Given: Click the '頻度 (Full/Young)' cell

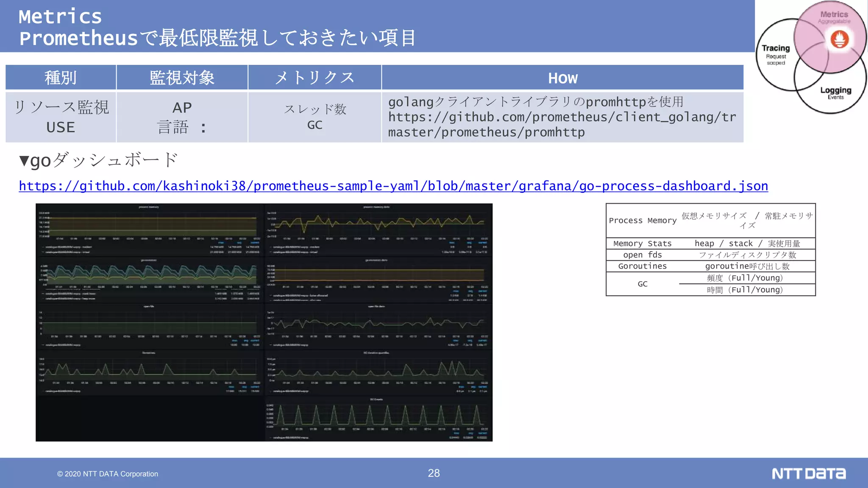Looking at the screenshot, I should pos(747,278).
